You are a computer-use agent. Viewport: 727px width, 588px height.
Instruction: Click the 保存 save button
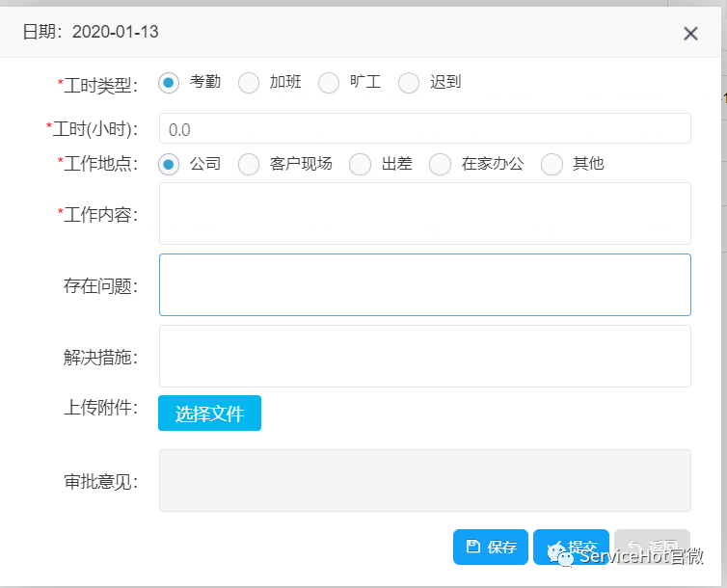[x=491, y=548]
